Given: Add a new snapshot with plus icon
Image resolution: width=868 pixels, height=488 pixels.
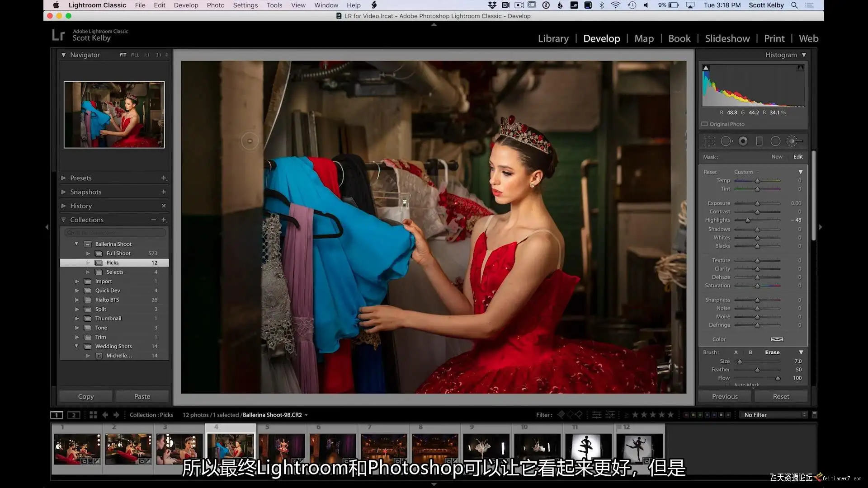Looking at the screenshot, I should click(164, 192).
